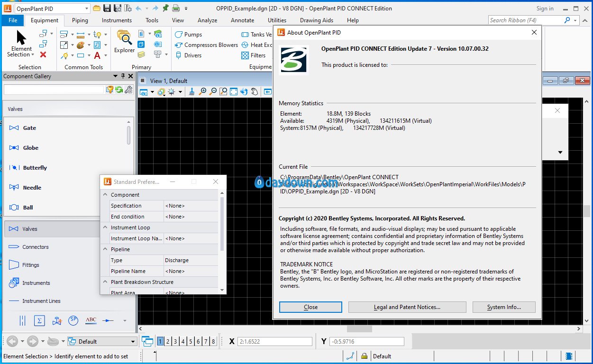593x364 pixels.
Task: Select the Compressors Blowers tool
Action: coord(179,45)
